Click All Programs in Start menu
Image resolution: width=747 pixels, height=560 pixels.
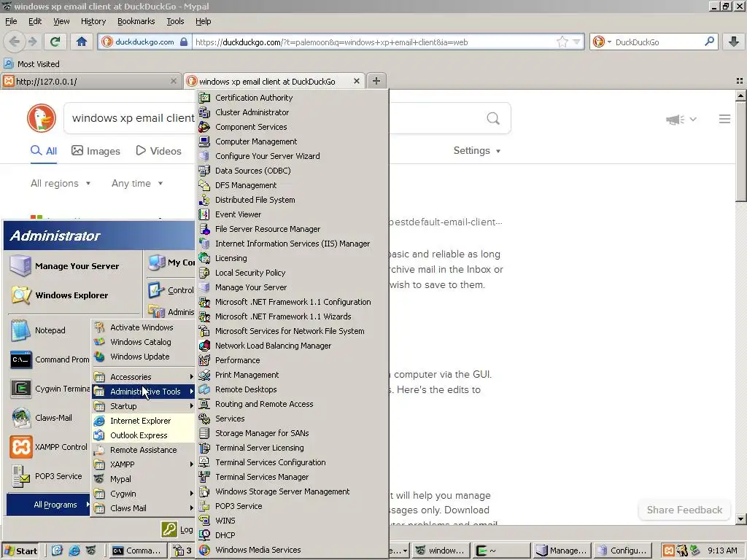click(x=49, y=505)
